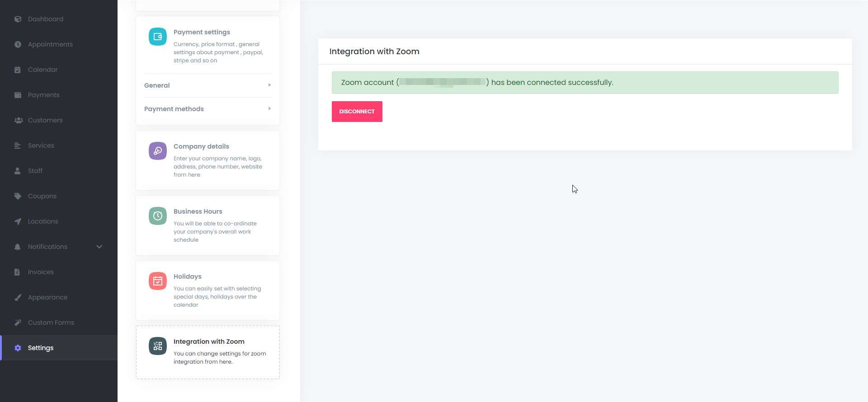Click the Notifications bell icon
This screenshot has height=402, width=868.
coord(18,247)
